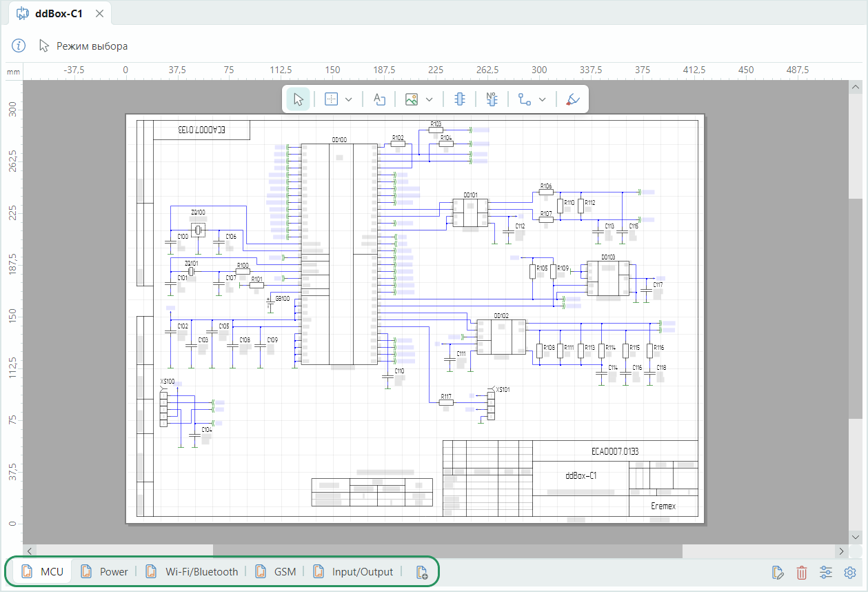Open the rename sheet edit icon
Viewport: 868px width, 592px height.
[778, 572]
